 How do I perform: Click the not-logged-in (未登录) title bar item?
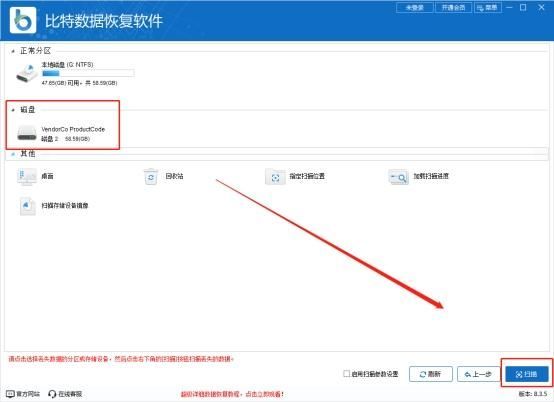[x=415, y=7]
